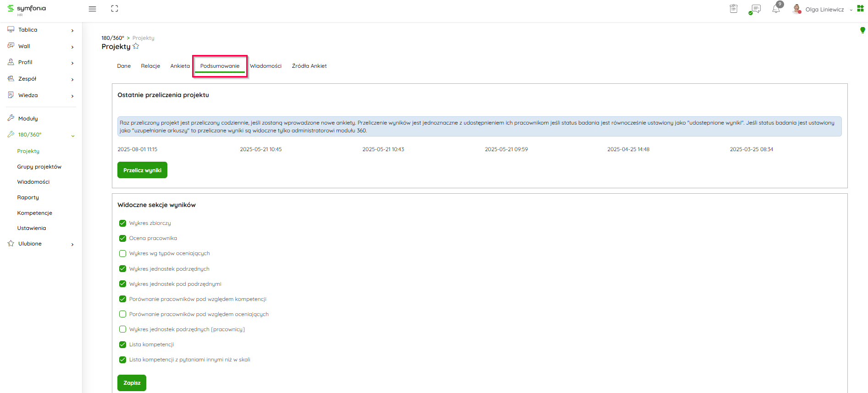Enable Wykres wg typów oceniających checkbox
Viewport: 868px width, 393px height.
pos(122,253)
